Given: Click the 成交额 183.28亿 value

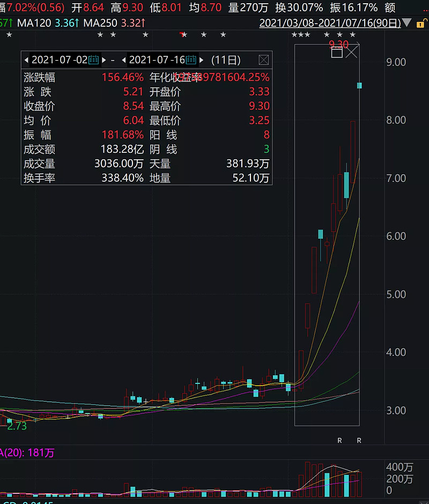Looking at the screenshot, I should click(x=122, y=149).
